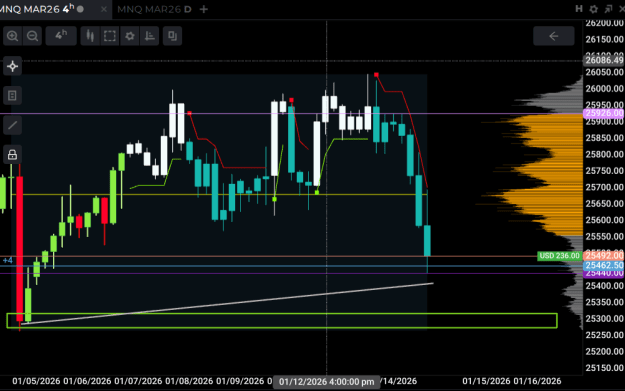Click the H icon in top-right header

click(579, 9)
